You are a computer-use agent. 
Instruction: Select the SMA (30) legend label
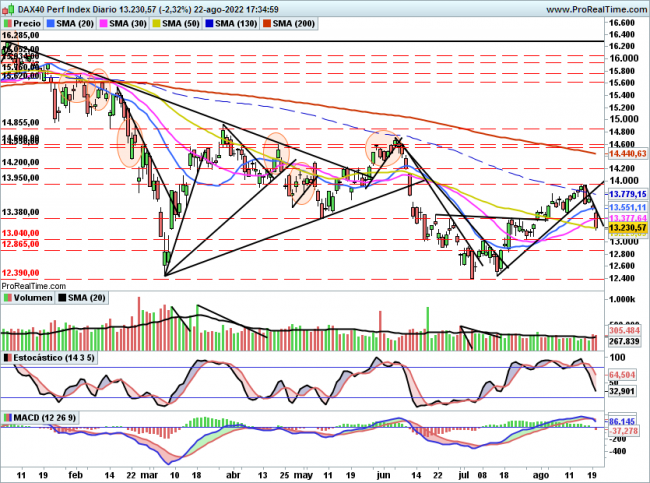(x=126, y=22)
